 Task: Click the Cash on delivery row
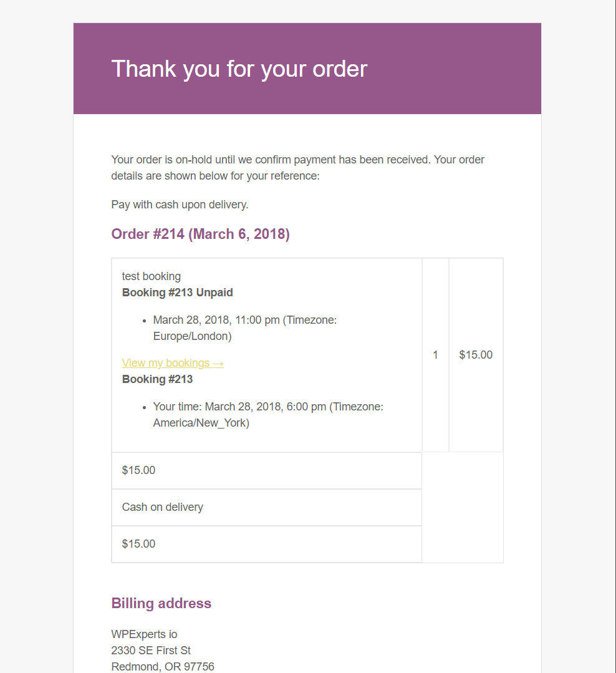tap(162, 507)
